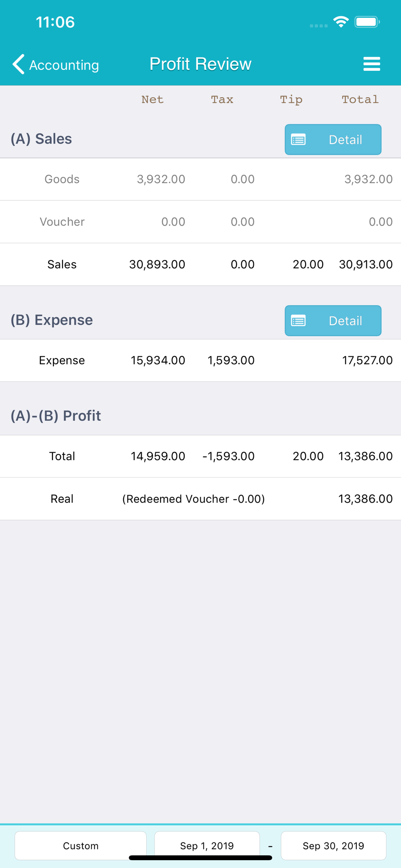401x868 pixels.
Task: Select the Real profit row
Action: pyautogui.click(x=200, y=499)
